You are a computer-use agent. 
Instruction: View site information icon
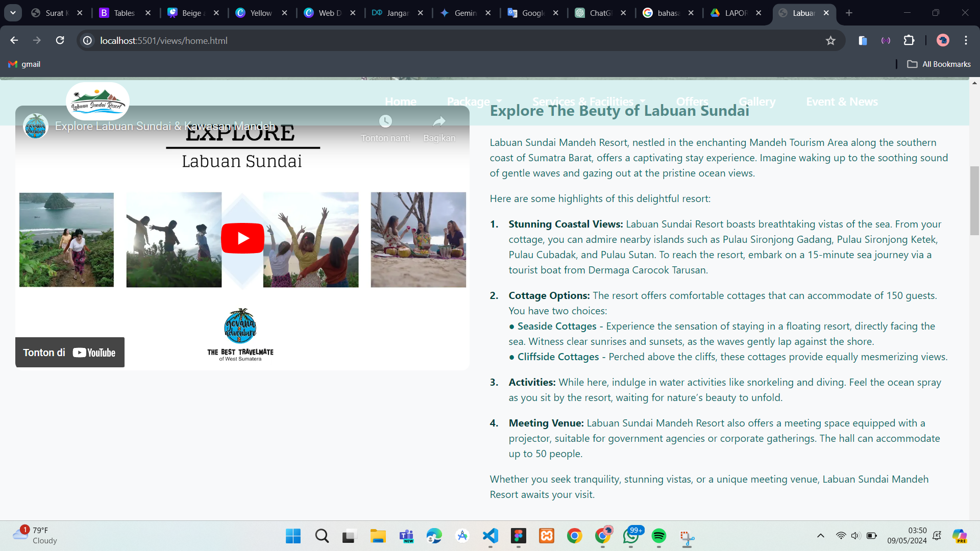pyautogui.click(x=88, y=40)
